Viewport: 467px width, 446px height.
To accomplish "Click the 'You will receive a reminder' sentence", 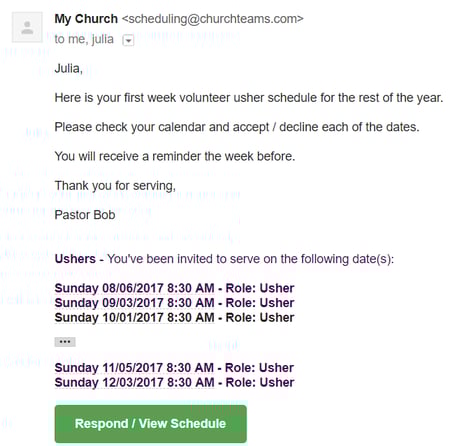I will point(175,156).
